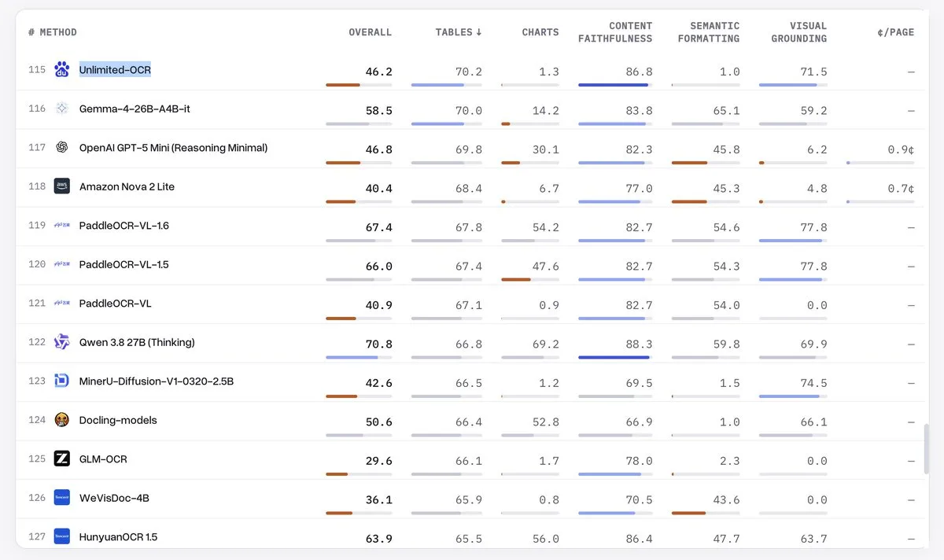This screenshot has height=560, width=944.
Task: Click the AWS logo beside Amazon Nova 2 Lite
Action: point(62,186)
